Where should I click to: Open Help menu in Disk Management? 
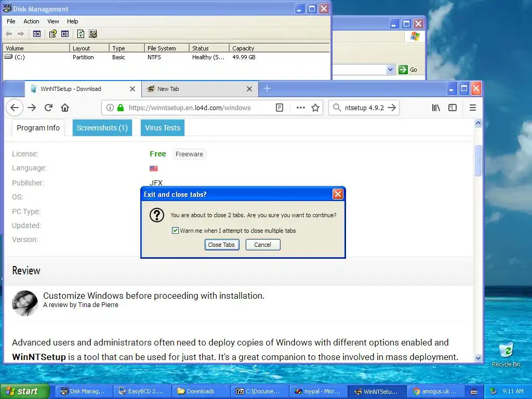72,21
